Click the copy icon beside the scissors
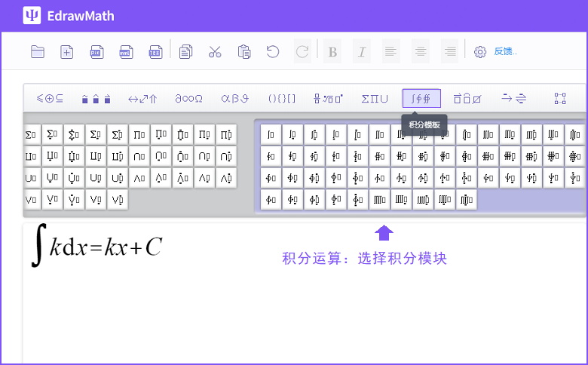 [186, 51]
